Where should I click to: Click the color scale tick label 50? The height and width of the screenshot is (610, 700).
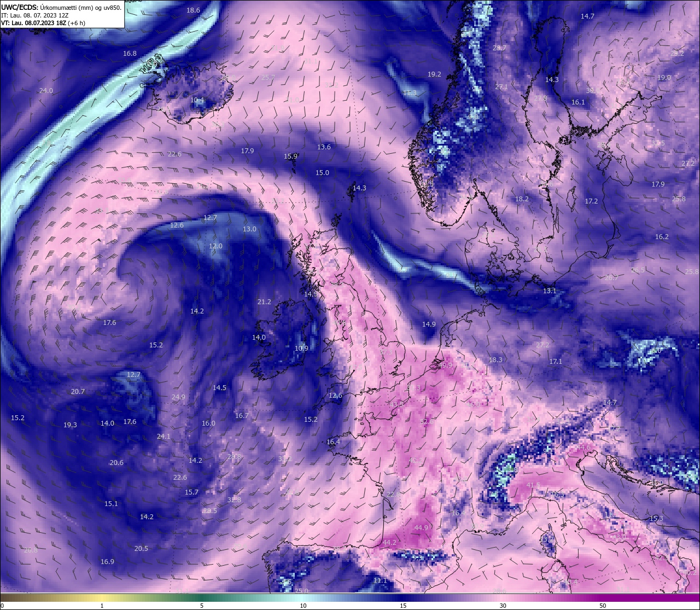click(x=603, y=606)
